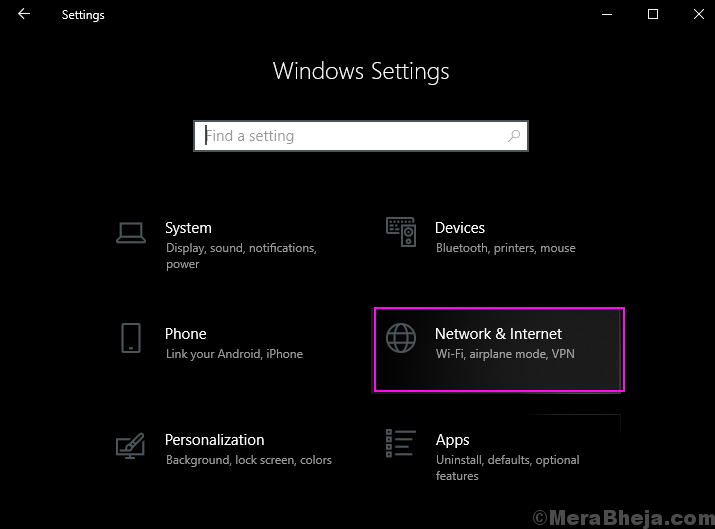Screen dimensions: 715x529
Task: Click the Phone handset icon
Action: pyautogui.click(x=131, y=338)
